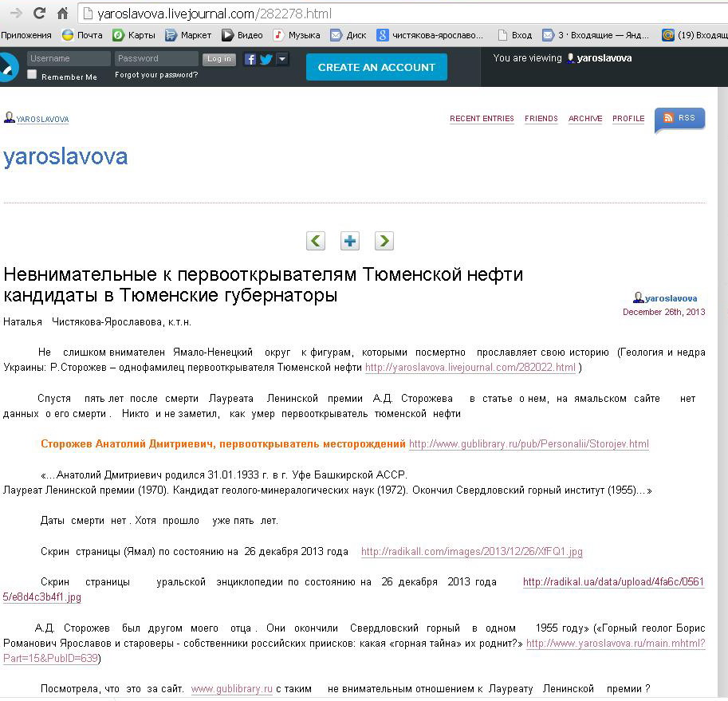The width and height of the screenshot is (728, 701).
Task: Open www.gublibrary.ru site link
Action: point(232,689)
